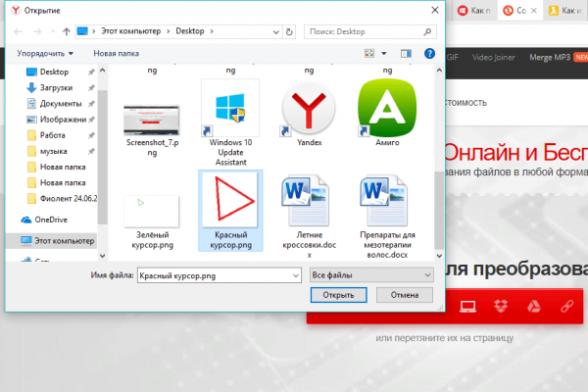Viewport: 588px width, 392px height.
Task: Toggle the preview pane
Action: pyautogui.click(x=406, y=54)
